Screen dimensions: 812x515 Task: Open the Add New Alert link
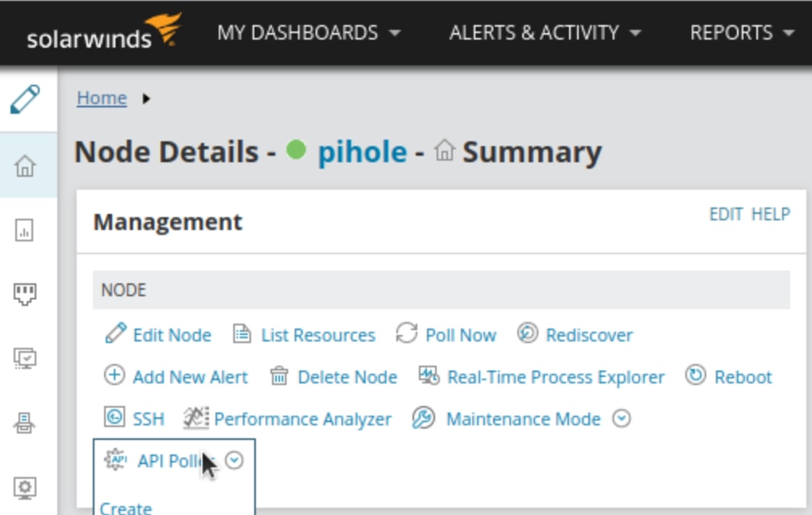point(190,377)
